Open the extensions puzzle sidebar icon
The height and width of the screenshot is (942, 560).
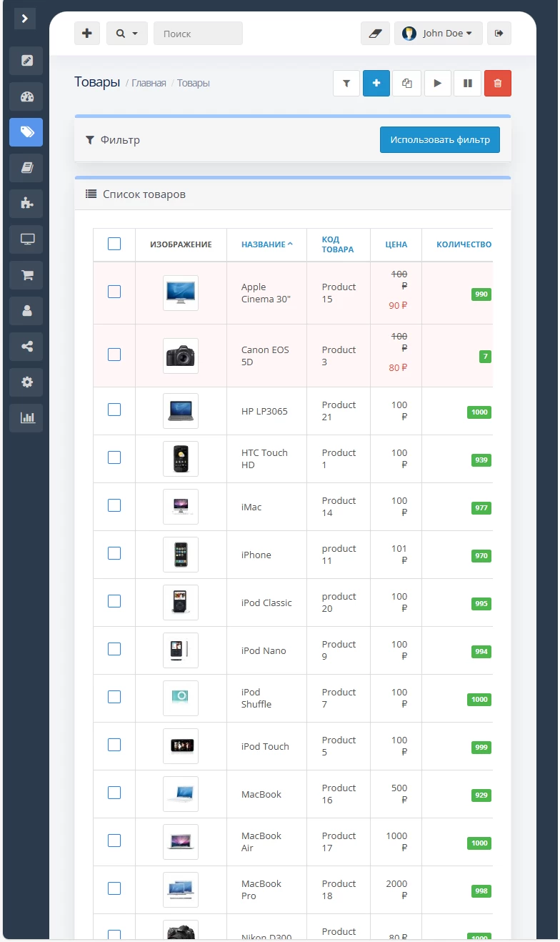coord(26,204)
